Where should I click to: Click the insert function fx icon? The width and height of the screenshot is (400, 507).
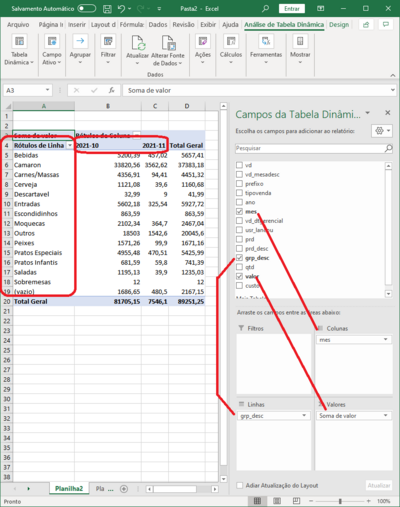pos(111,90)
